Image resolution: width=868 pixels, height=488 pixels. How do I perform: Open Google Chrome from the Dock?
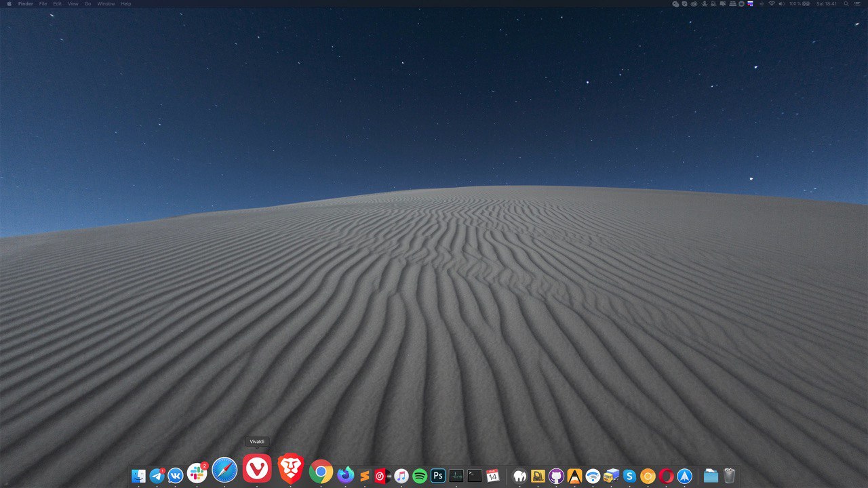(x=321, y=472)
